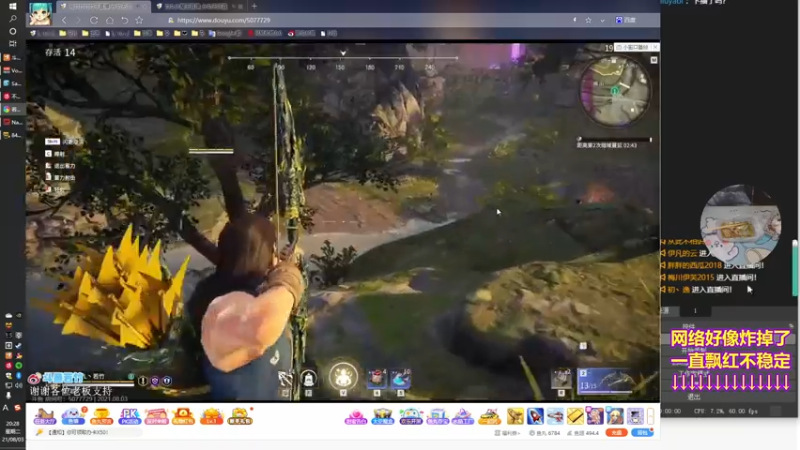Screen dimensions: 800x450
Task: Click the teal chat panel scrollbar
Action: coord(794,268)
